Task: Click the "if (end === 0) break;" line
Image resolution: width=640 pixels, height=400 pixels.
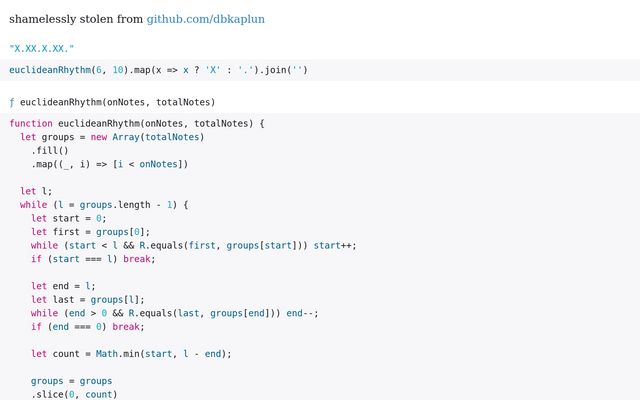Action: coord(87,326)
